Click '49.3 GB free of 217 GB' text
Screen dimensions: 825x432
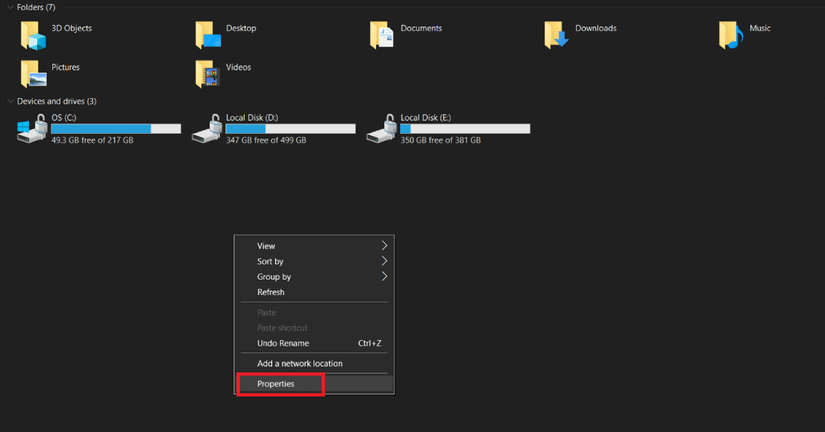pyautogui.click(x=92, y=140)
